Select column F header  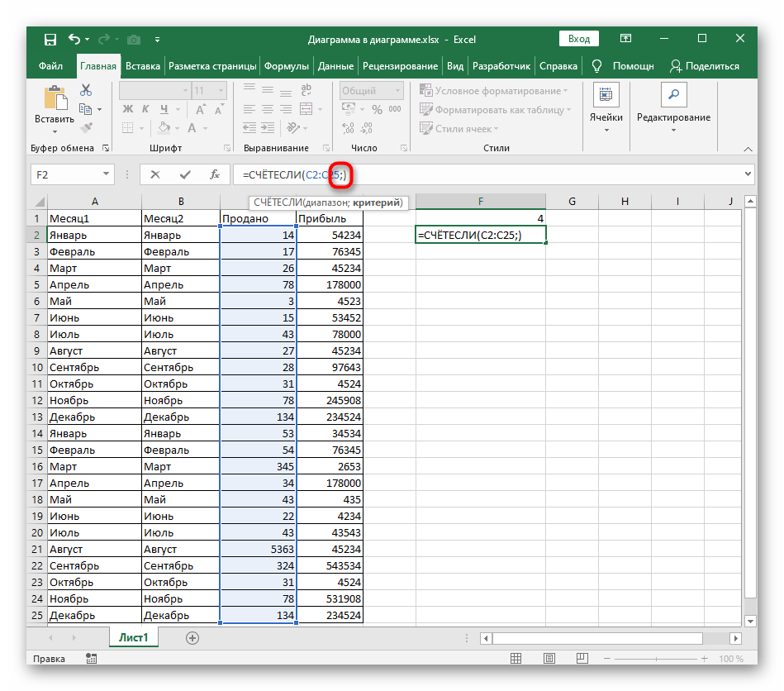click(x=481, y=201)
